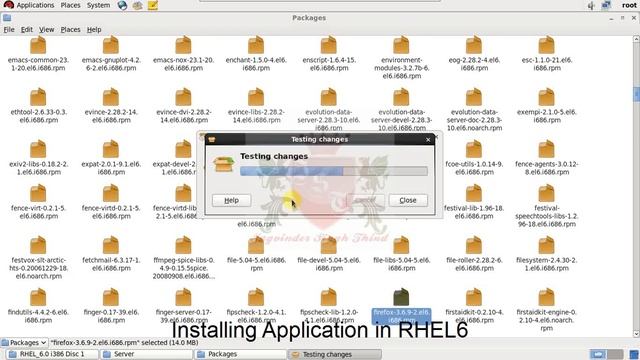
Task: Select findutils-4.4.2-6 package icon
Action: click(x=38, y=297)
